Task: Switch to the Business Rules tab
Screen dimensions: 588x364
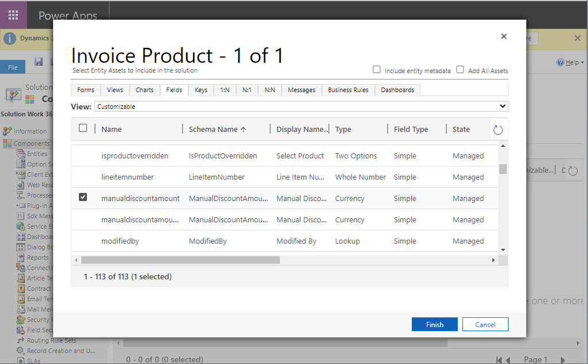Action: (x=348, y=90)
